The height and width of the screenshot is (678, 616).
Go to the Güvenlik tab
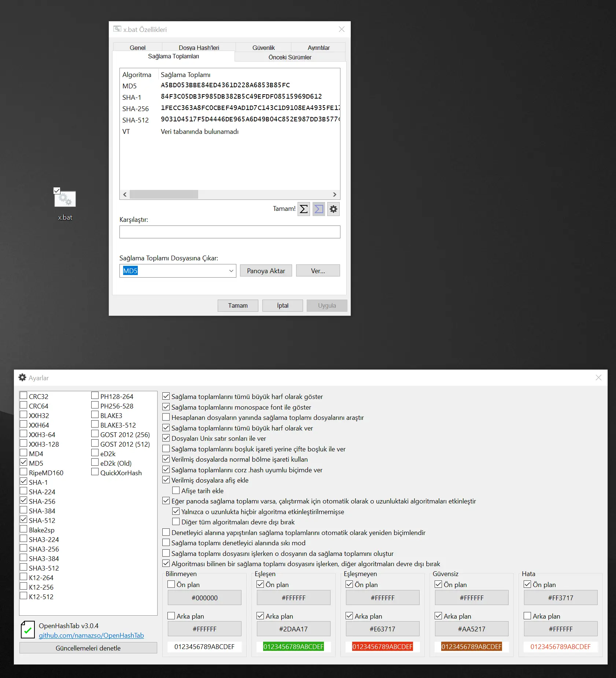click(263, 47)
